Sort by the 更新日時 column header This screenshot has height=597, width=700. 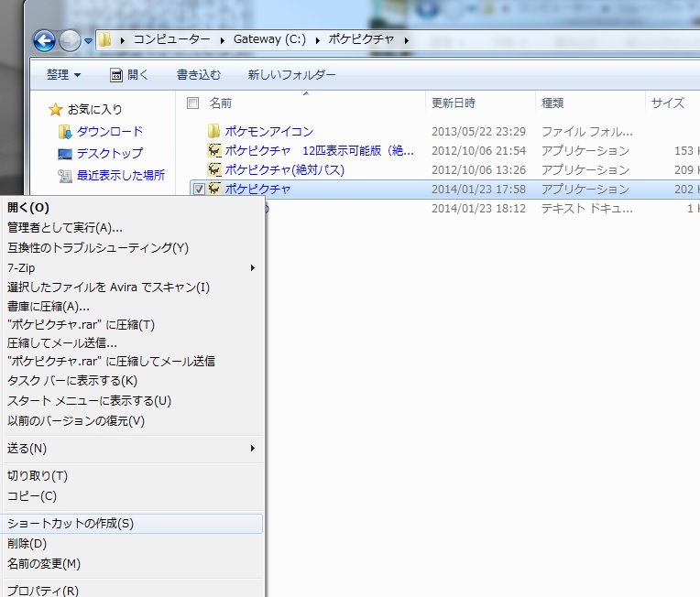[x=454, y=103]
